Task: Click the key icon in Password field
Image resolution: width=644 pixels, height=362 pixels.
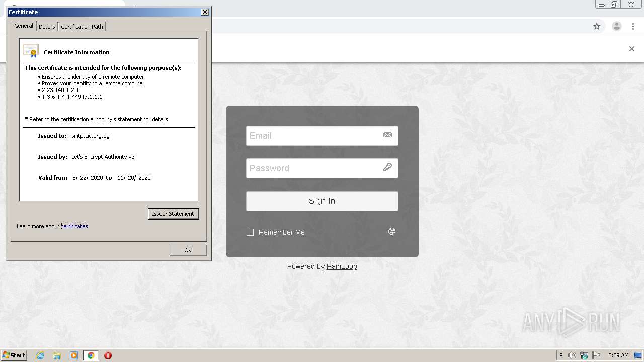Action: pos(387,167)
